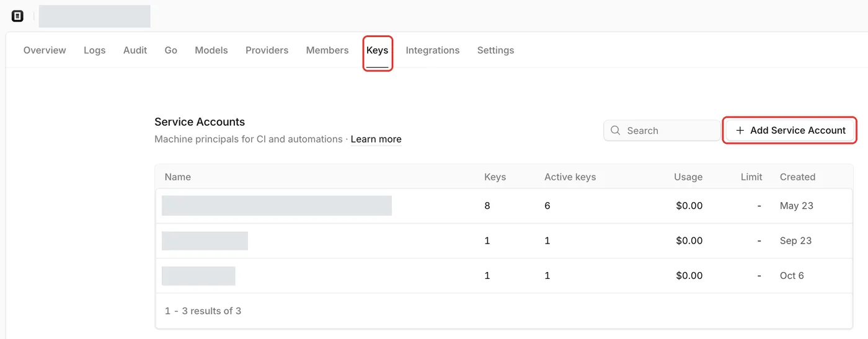This screenshot has height=339, width=868.
Task: Click the Limit column header
Action: (x=751, y=177)
